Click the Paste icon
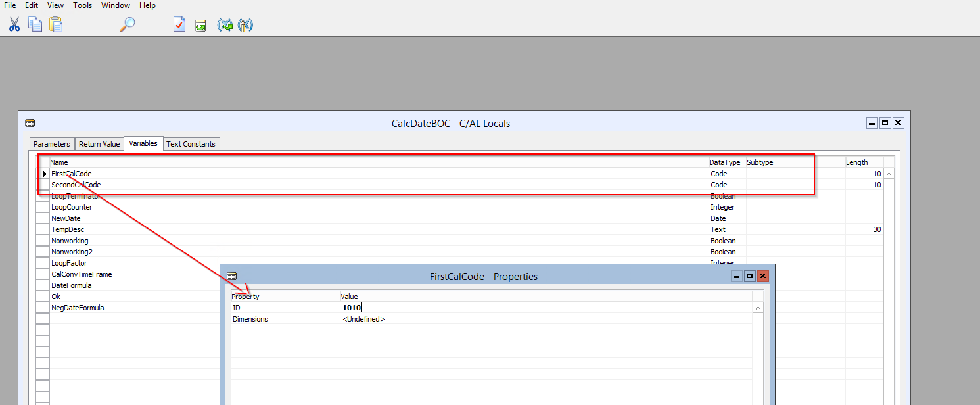This screenshot has height=405, width=980. click(x=56, y=24)
